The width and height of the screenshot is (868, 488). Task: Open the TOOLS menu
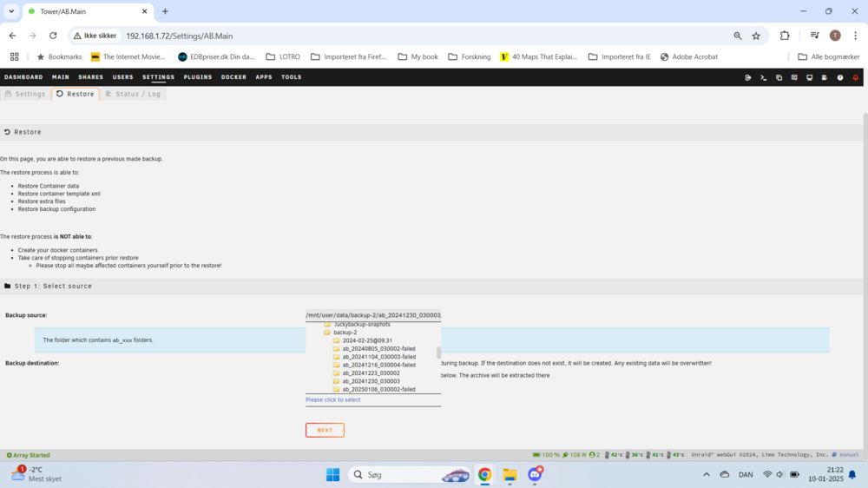tap(291, 77)
